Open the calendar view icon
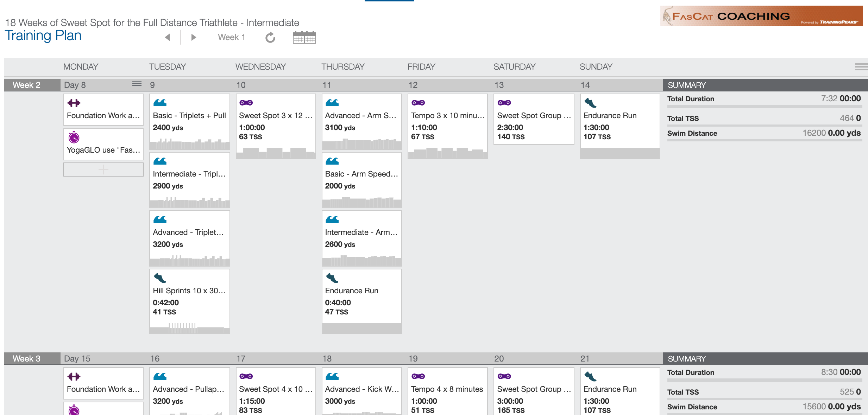This screenshot has height=415, width=868. coord(304,37)
